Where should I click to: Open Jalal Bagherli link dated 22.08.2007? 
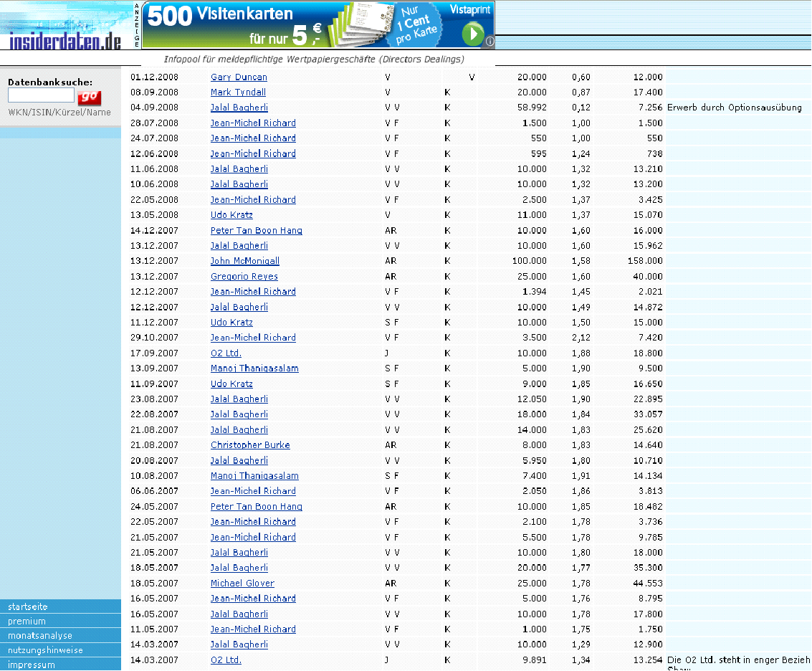click(239, 414)
